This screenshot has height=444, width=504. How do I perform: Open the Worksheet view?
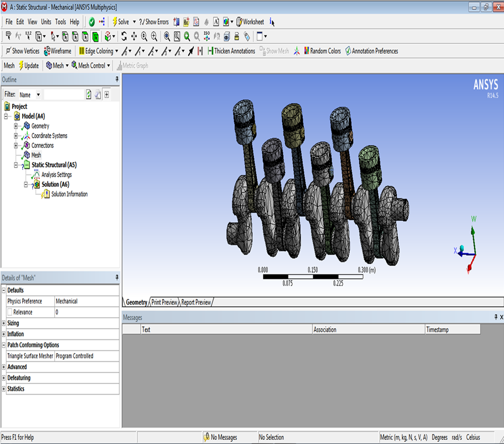250,22
